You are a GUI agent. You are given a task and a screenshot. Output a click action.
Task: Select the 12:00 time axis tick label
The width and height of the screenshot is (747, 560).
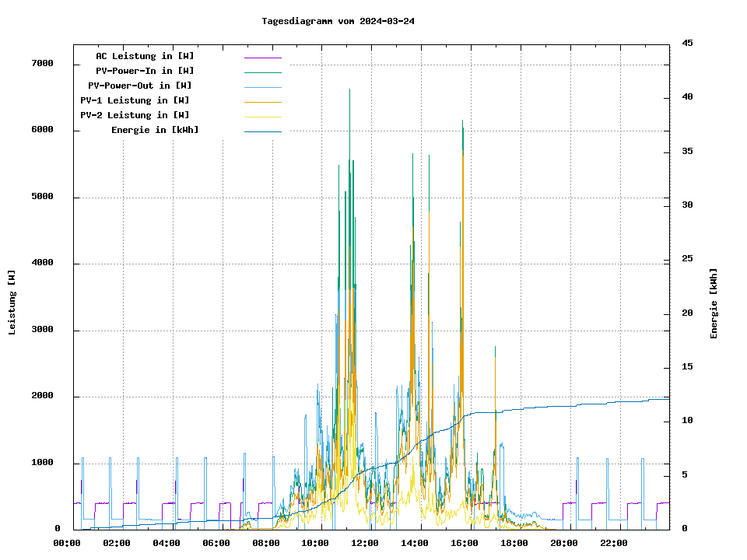click(365, 543)
